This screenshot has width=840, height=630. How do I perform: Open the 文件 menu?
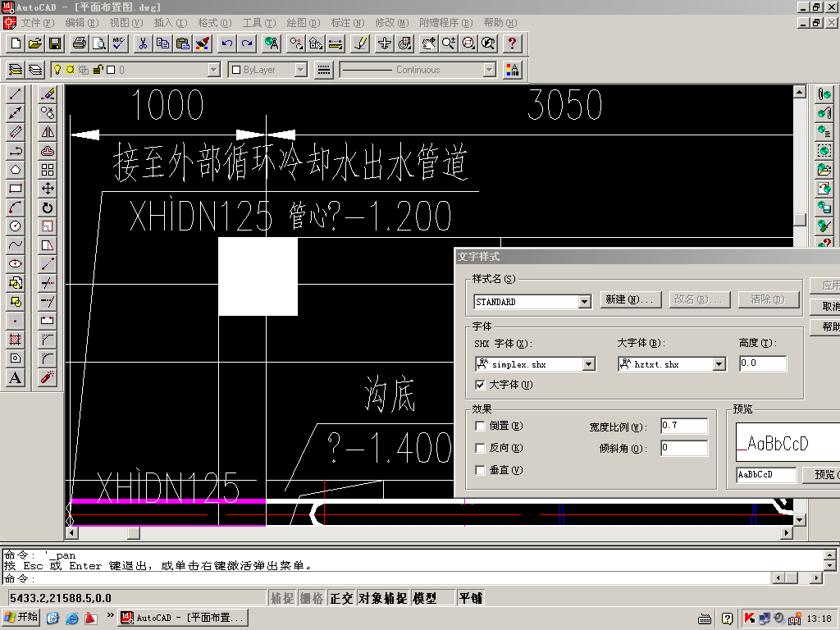[x=38, y=22]
